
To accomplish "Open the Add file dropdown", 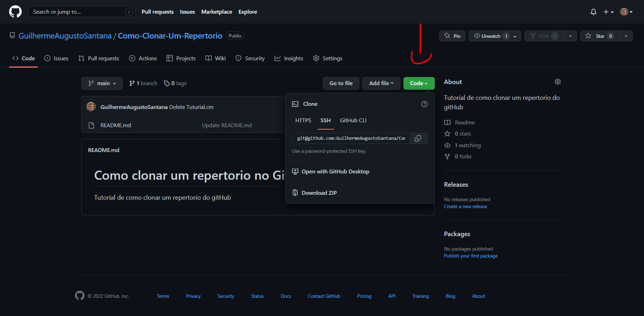I will click(381, 83).
